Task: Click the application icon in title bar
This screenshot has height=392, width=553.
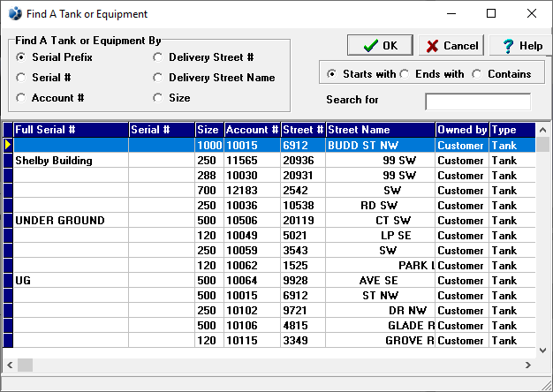Action: [13, 14]
